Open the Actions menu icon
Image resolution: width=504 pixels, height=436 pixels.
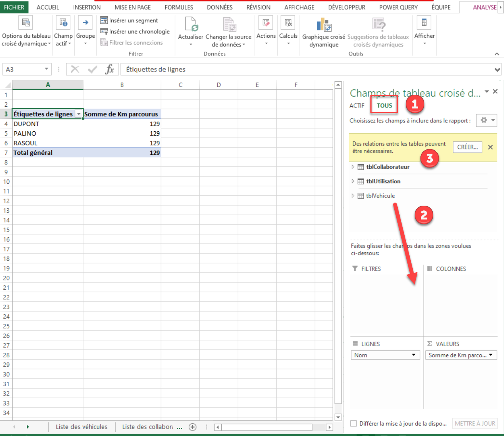point(266,23)
